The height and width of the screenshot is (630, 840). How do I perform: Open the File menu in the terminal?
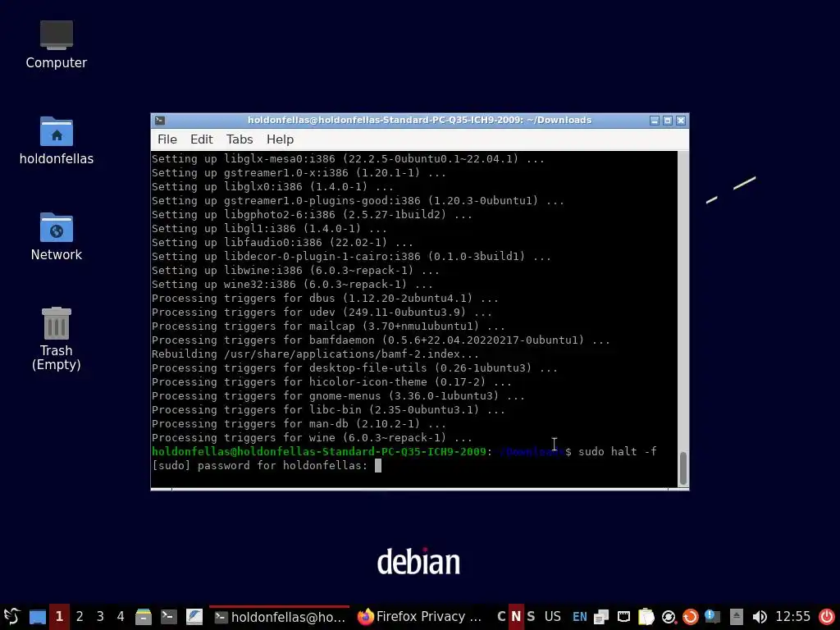coord(167,139)
